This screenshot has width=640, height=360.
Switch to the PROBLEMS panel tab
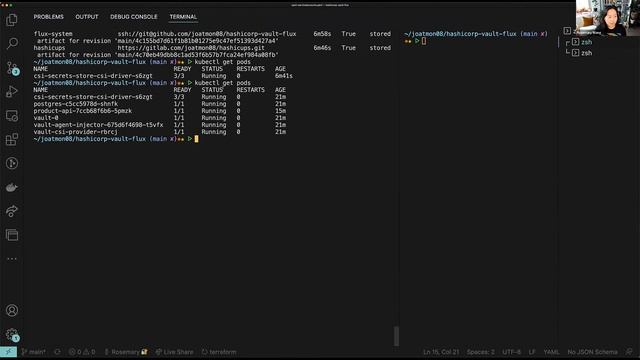point(49,17)
